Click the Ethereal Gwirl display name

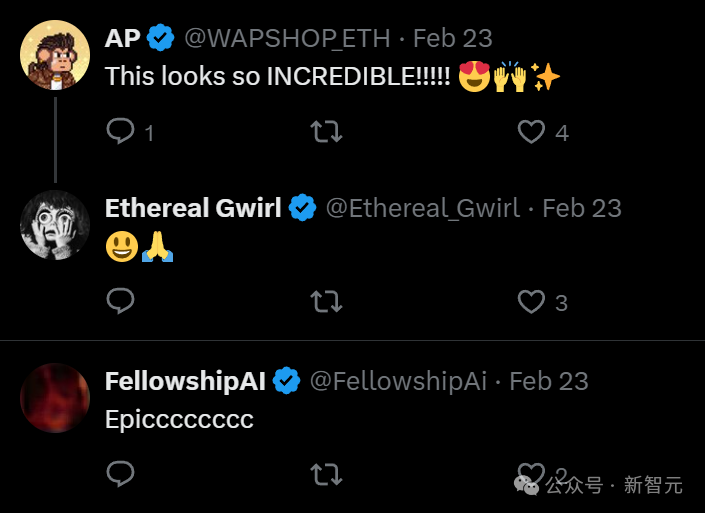(193, 208)
